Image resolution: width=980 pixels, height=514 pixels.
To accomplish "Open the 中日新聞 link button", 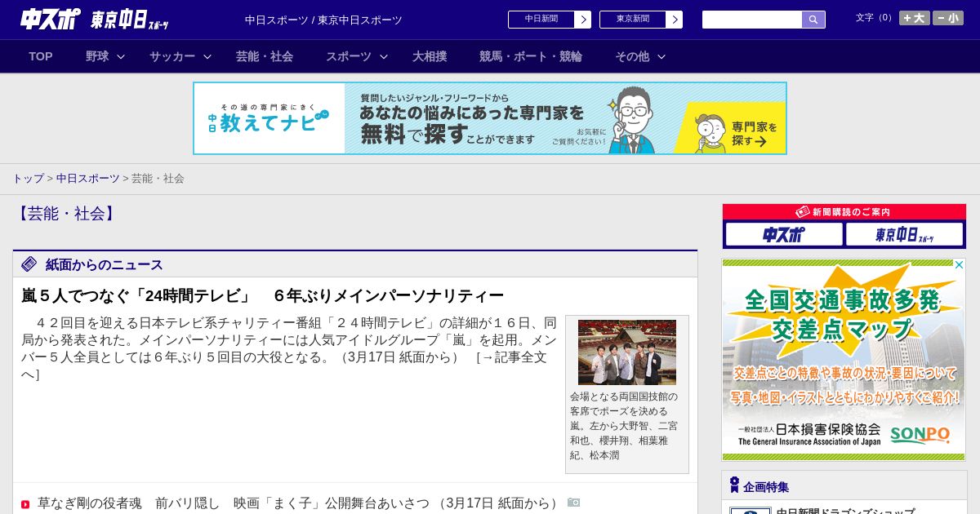I will pos(541,20).
